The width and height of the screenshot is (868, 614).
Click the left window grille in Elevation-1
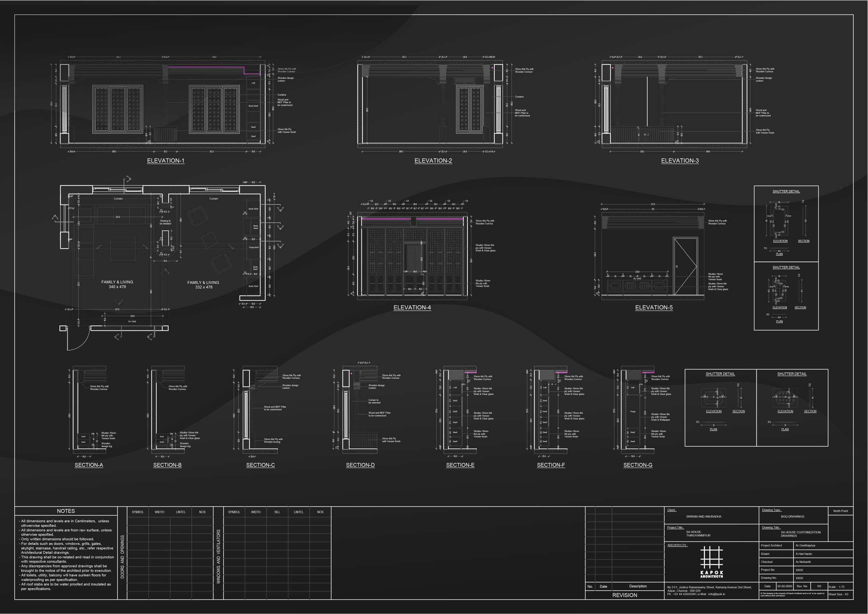pyautogui.click(x=118, y=109)
